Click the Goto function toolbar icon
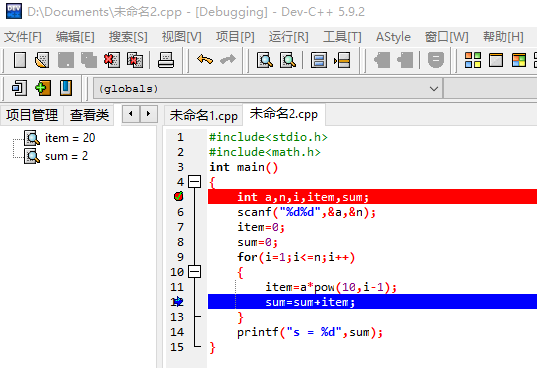This screenshot has width=537, height=368. click(x=319, y=61)
